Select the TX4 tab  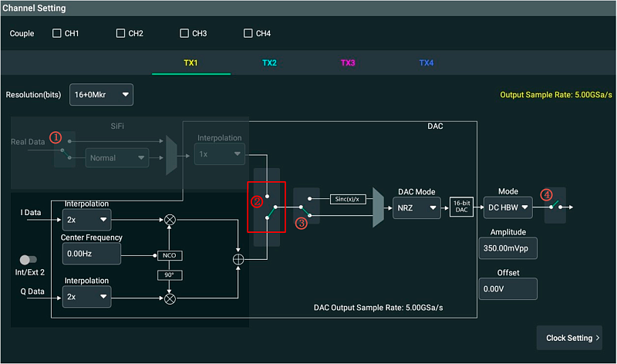427,62
